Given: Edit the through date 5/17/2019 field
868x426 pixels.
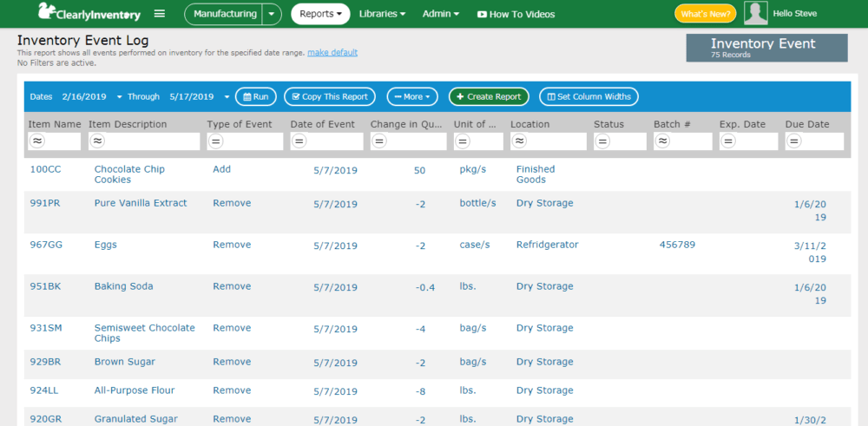Looking at the screenshot, I should pos(192,97).
